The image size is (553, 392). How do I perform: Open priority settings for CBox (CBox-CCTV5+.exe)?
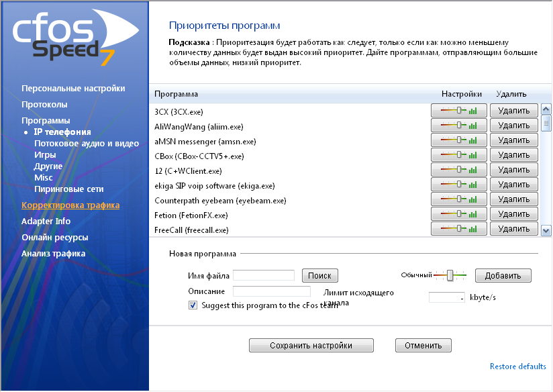coord(459,155)
